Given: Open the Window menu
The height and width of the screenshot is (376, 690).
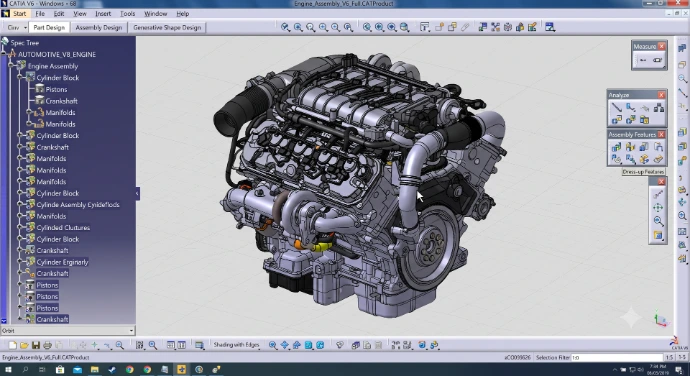Looking at the screenshot, I should click(155, 14).
